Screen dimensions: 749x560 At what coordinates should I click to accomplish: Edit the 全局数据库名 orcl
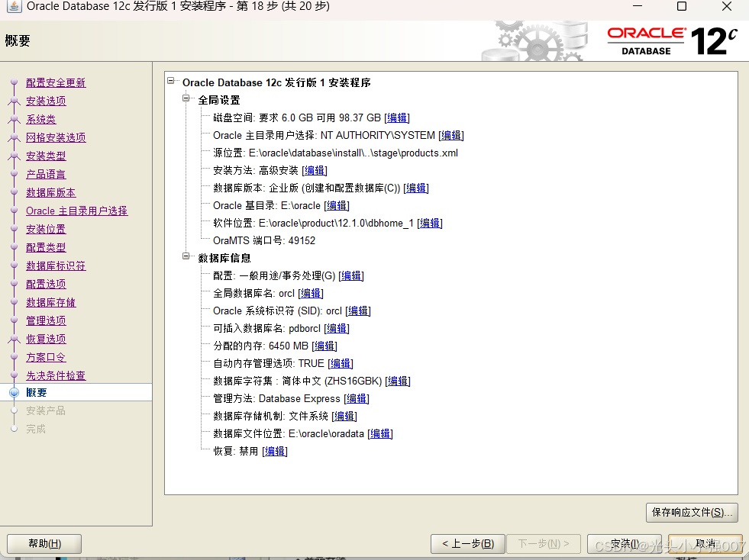point(311,294)
